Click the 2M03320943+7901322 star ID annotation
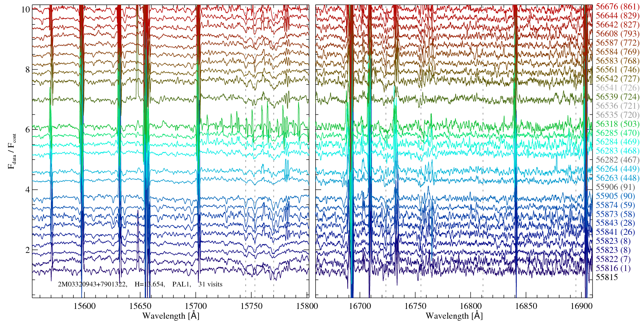 tap(92, 284)
